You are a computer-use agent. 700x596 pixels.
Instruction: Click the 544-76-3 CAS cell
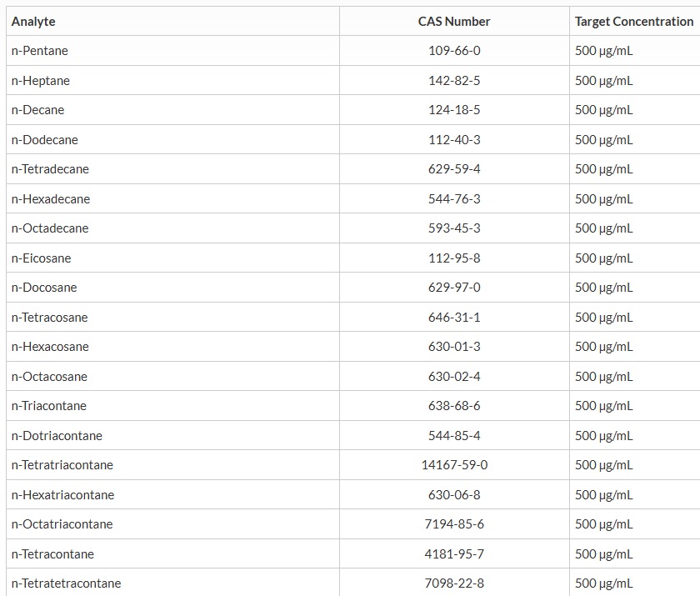pyautogui.click(x=454, y=199)
